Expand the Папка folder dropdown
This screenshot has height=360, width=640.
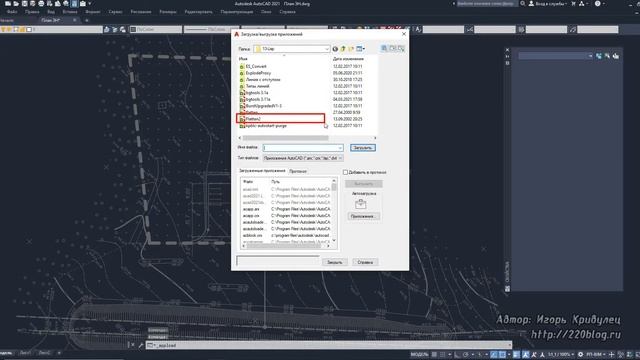(x=327, y=49)
